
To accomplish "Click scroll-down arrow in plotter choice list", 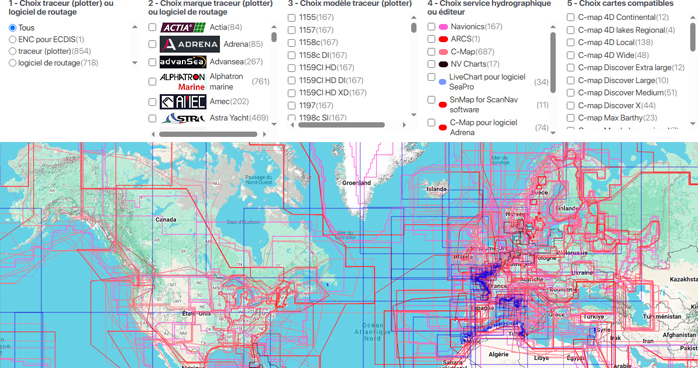I will point(135,63).
